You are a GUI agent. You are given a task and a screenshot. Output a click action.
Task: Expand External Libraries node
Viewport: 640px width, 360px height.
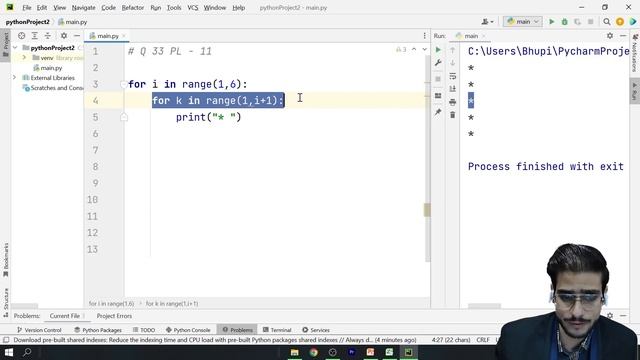[15, 78]
